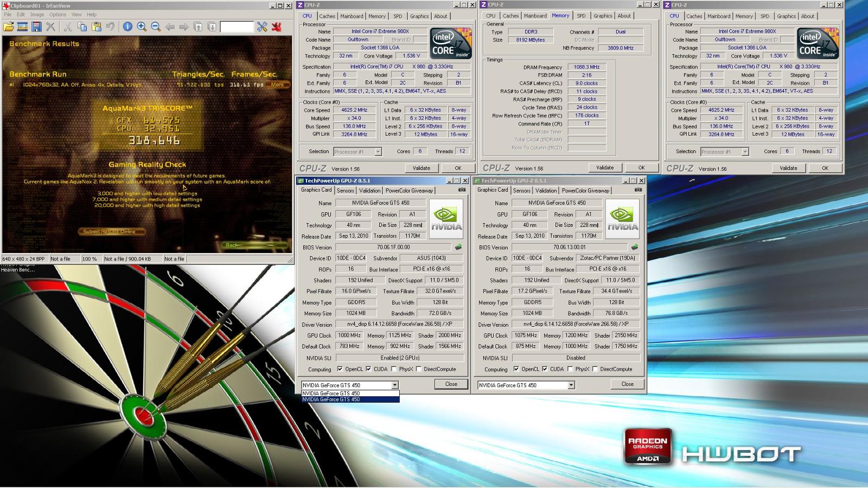Click the camera screenshot icon in left GPU-Z
This screenshot has width=868, height=488.
(462, 190)
